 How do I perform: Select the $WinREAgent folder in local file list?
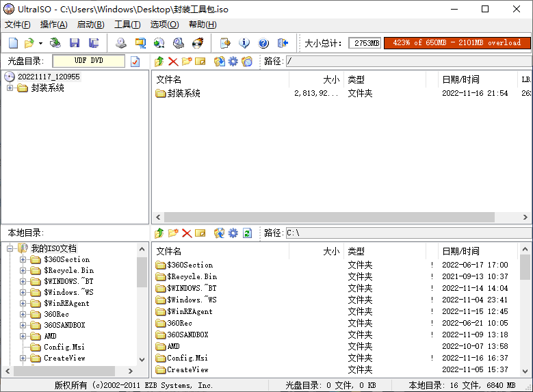(184, 311)
